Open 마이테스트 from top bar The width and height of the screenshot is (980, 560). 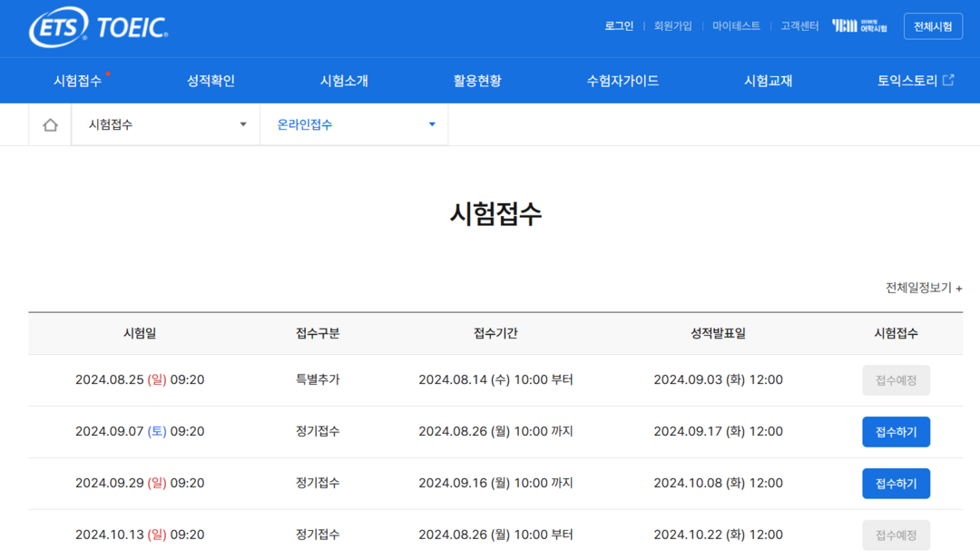tap(736, 26)
